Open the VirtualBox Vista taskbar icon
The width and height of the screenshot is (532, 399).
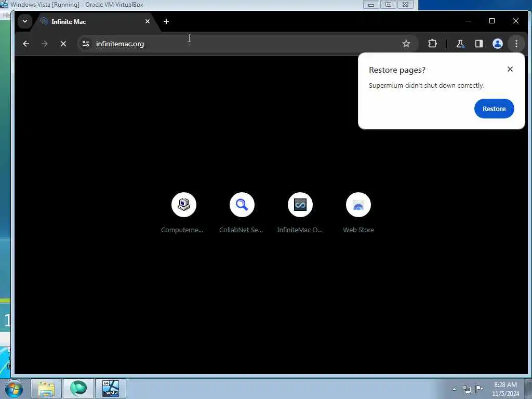click(111, 389)
